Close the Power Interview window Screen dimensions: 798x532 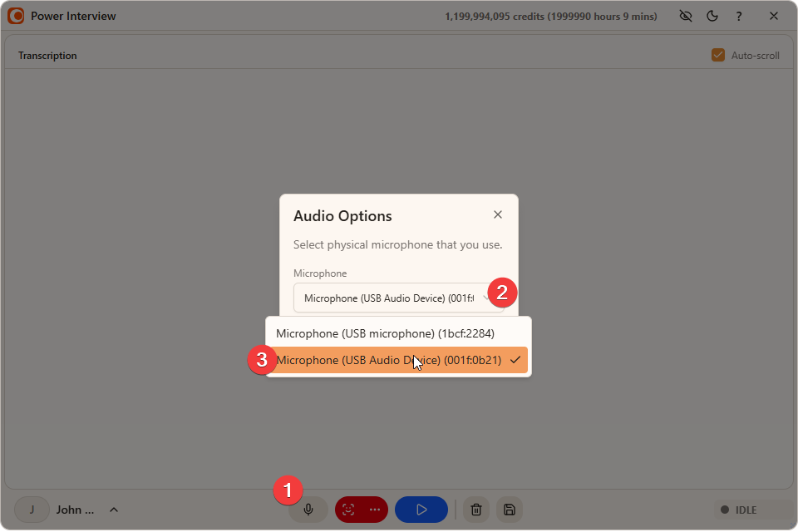coord(774,17)
